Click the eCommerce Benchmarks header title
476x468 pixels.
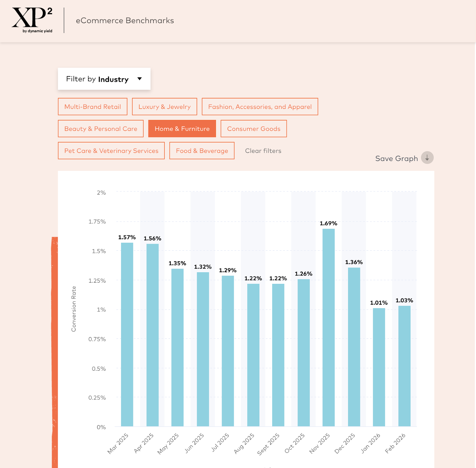click(125, 21)
